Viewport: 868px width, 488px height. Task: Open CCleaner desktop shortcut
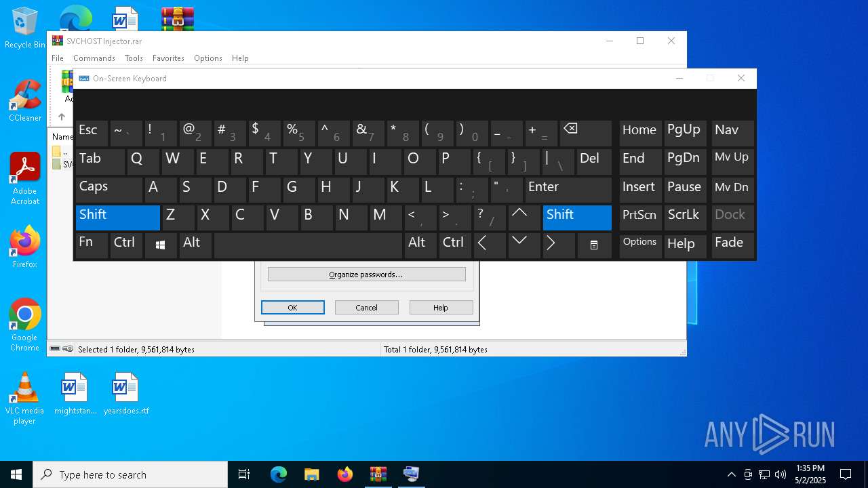pyautogui.click(x=24, y=101)
